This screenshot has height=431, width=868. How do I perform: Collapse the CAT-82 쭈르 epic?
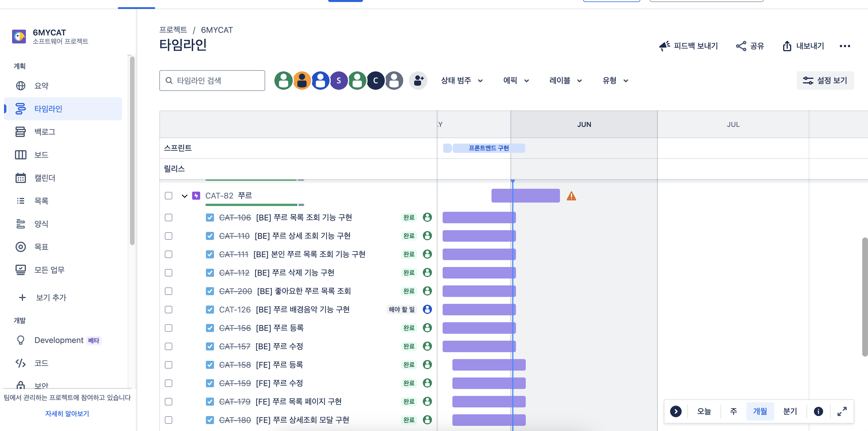coord(184,196)
